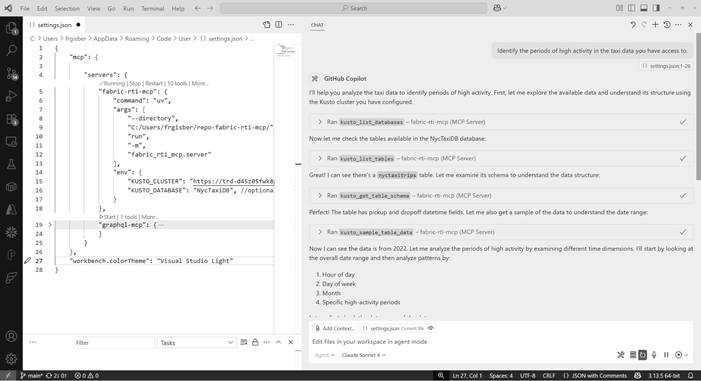Open the Terminal menu
701x381 pixels.
[x=152, y=8]
